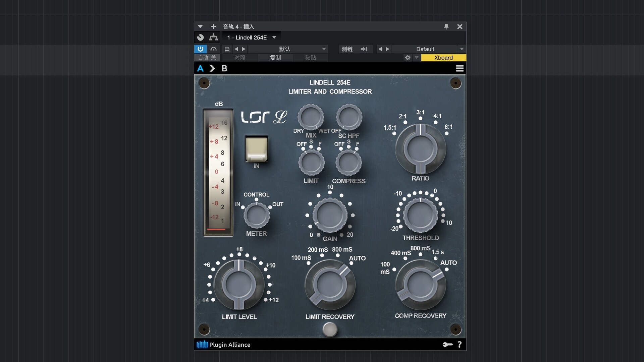Click the 粘贴 paste button
The width and height of the screenshot is (644, 362).
coord(311,58)
